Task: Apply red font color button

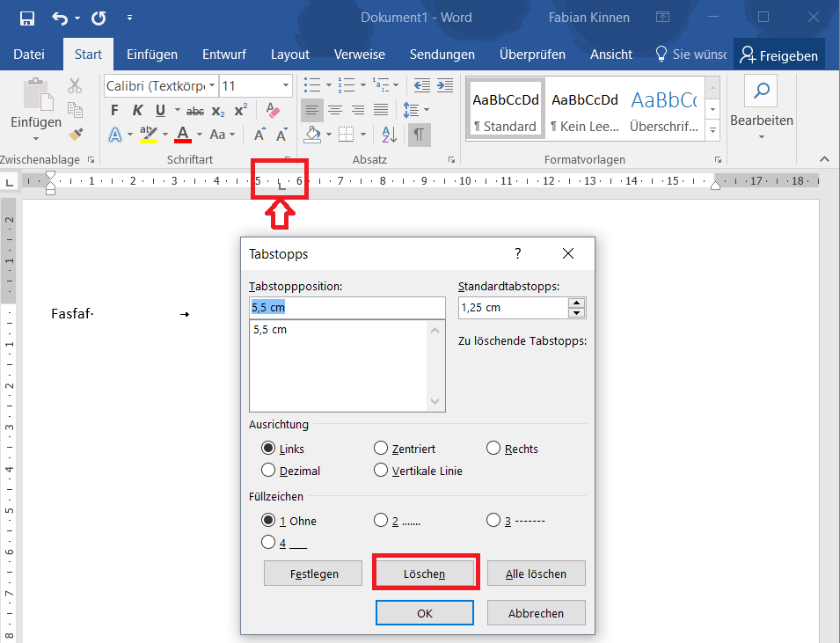Action: click(x=183, y=134)
